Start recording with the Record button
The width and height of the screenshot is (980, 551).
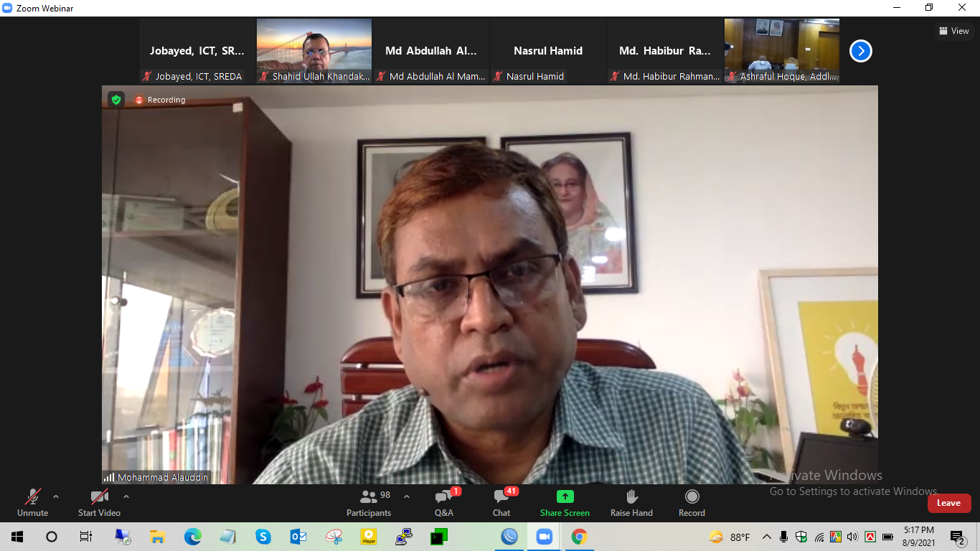point(692,502)
